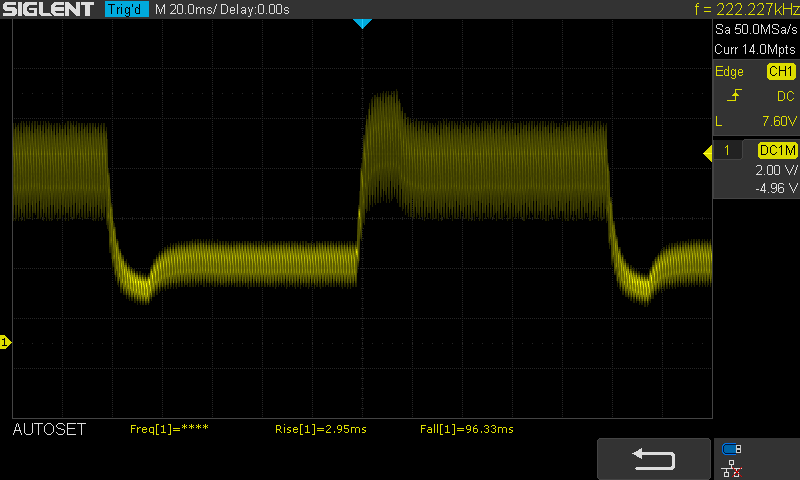
Task: Click the CH1 trigger source badge
Action: click(781, 71)
